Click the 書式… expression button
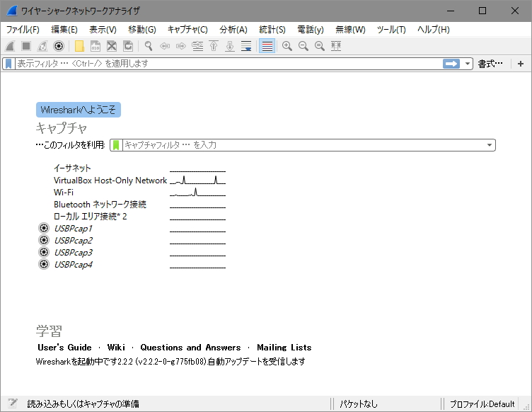The height and width of the screenshot is (412, 532). point(490,64)
